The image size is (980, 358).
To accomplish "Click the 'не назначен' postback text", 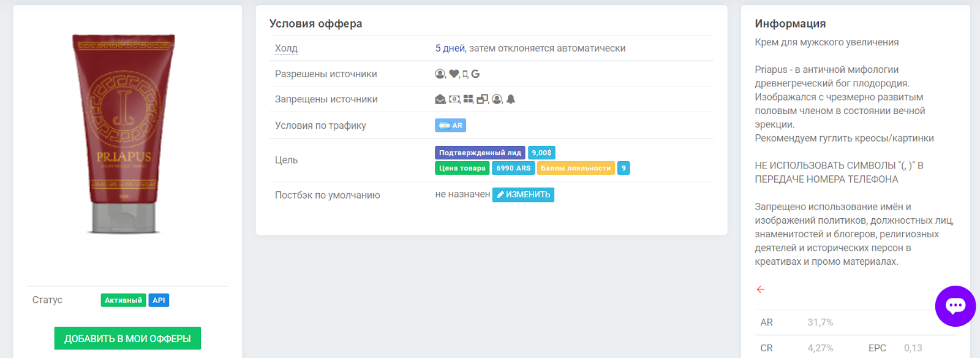I will click(x=462, y=194).
